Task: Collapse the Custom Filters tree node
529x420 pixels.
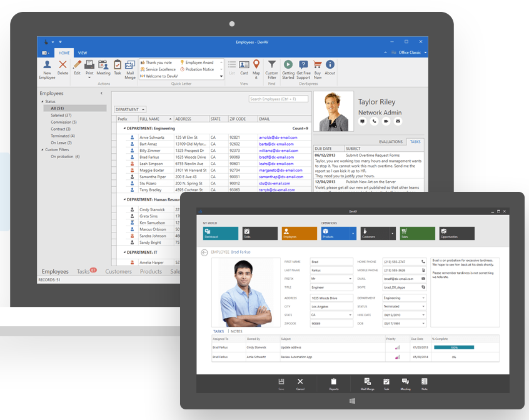Action: pos(43,149)
